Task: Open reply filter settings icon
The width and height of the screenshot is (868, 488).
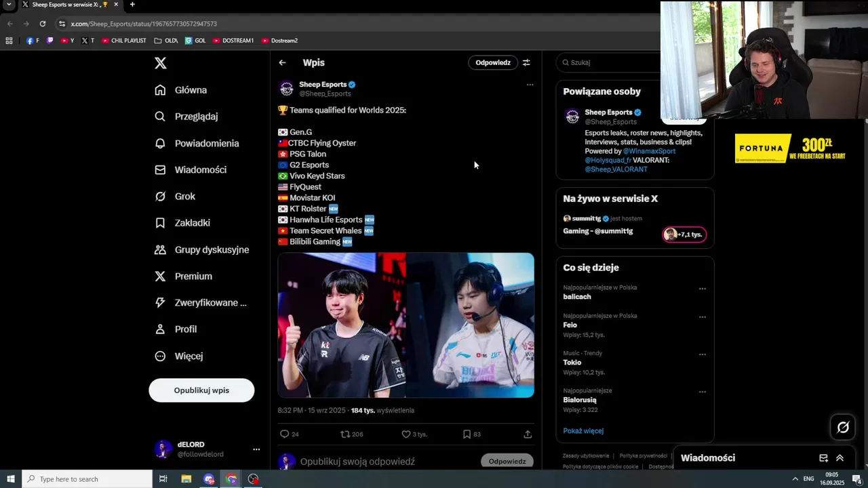Action: pos(526,62)
